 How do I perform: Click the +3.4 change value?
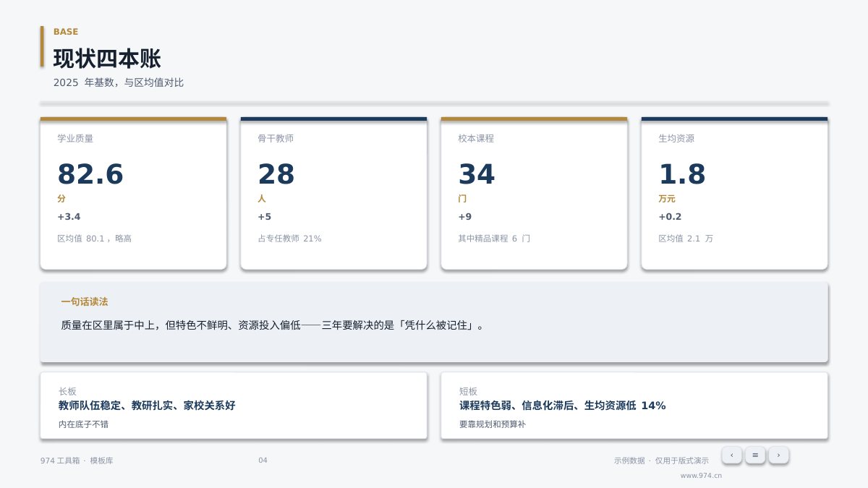pos(69,217)
